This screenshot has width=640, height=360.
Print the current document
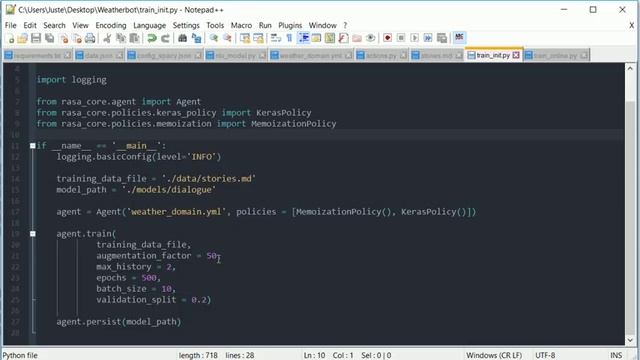(x=90, y=38)
